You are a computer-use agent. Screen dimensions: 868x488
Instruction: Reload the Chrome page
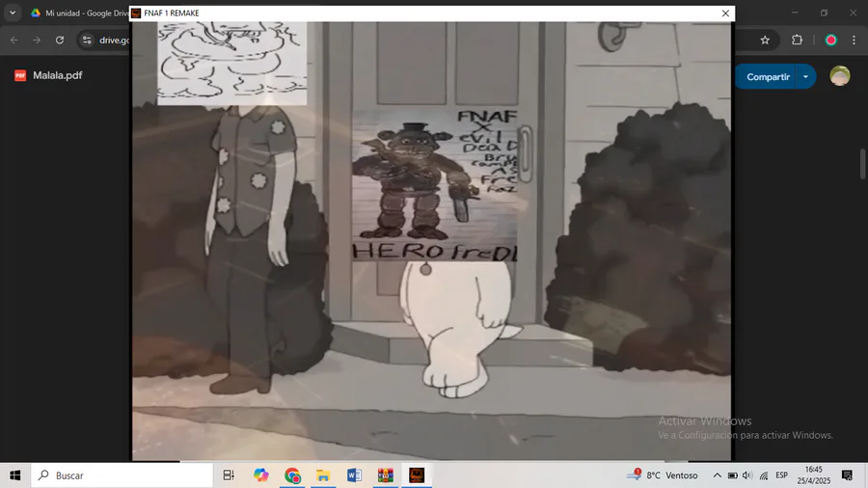coord(59,40)
